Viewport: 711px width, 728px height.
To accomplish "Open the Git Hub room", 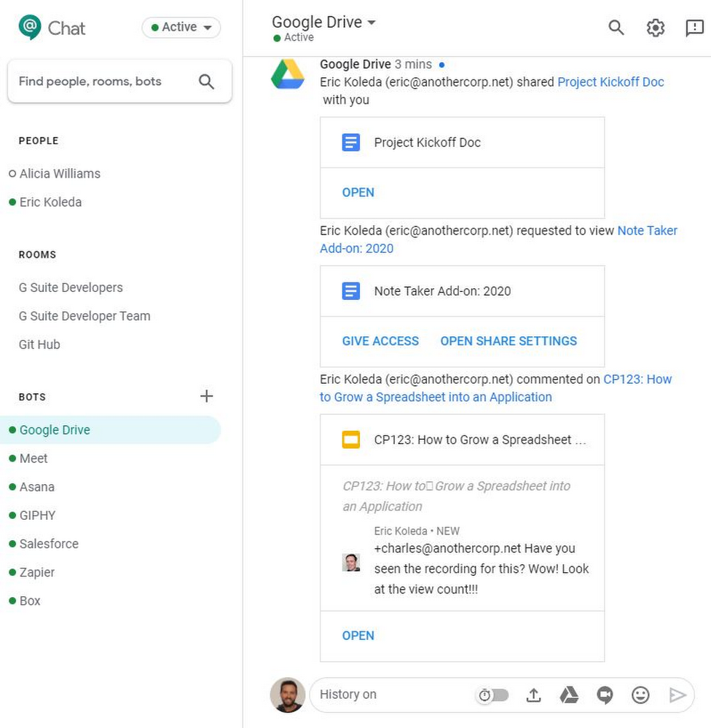I will 39,344.
